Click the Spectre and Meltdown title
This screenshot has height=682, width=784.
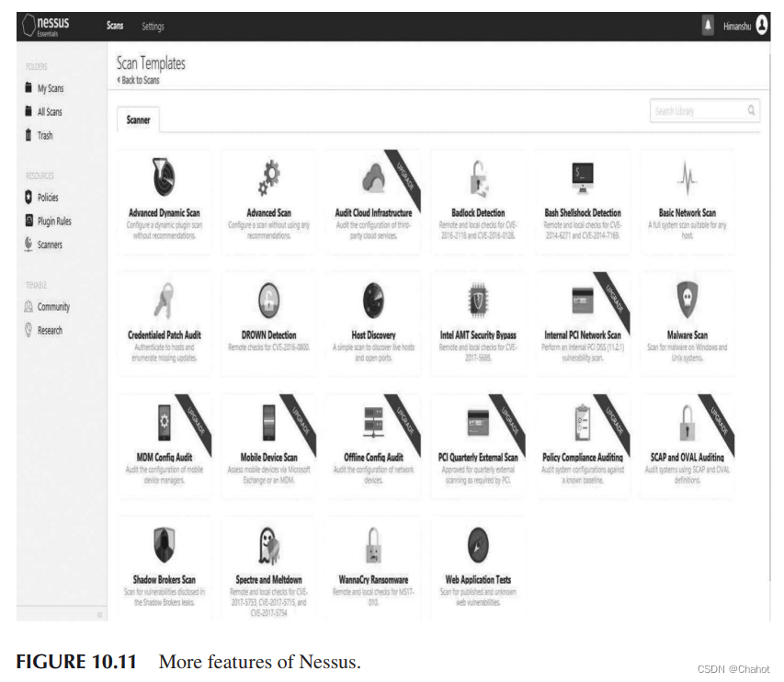coord(269,579)
